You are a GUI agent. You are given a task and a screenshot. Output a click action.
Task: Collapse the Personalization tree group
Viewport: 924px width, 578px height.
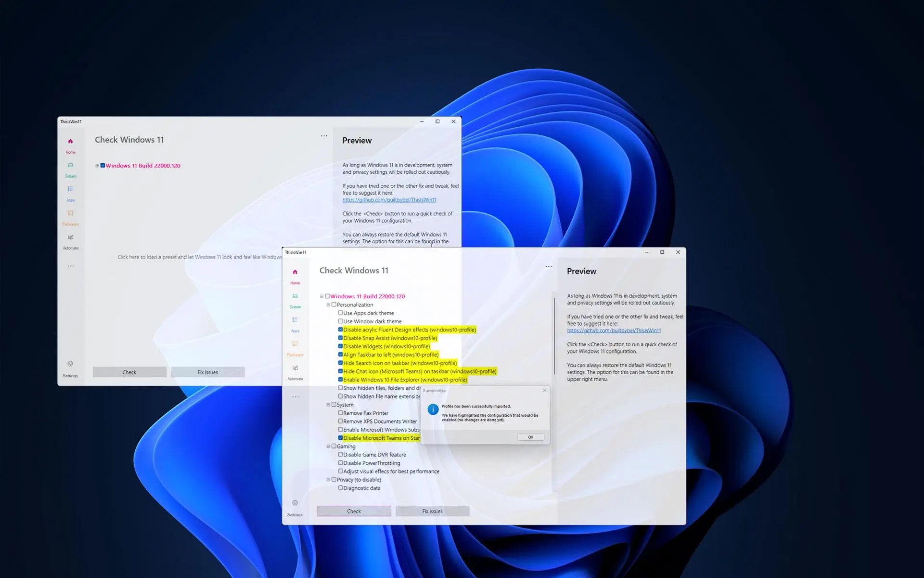tap(328, 304)
